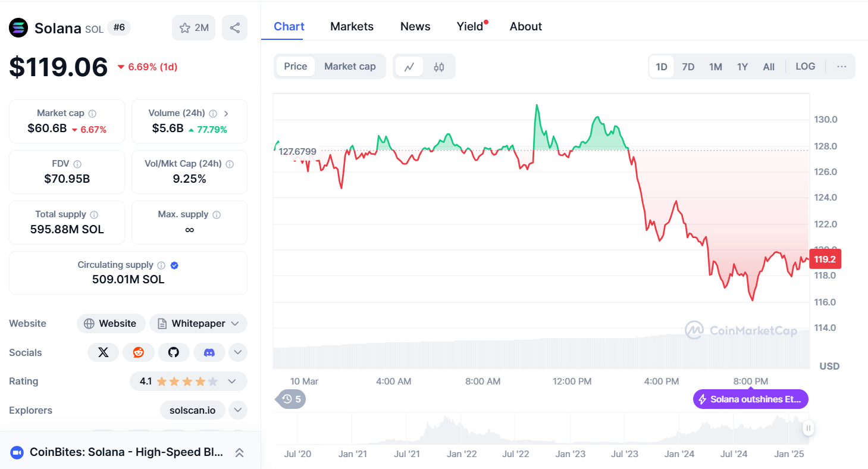Click the history events badge showing 5
This screenshot has height=469, width=868.
coord(292,399)
